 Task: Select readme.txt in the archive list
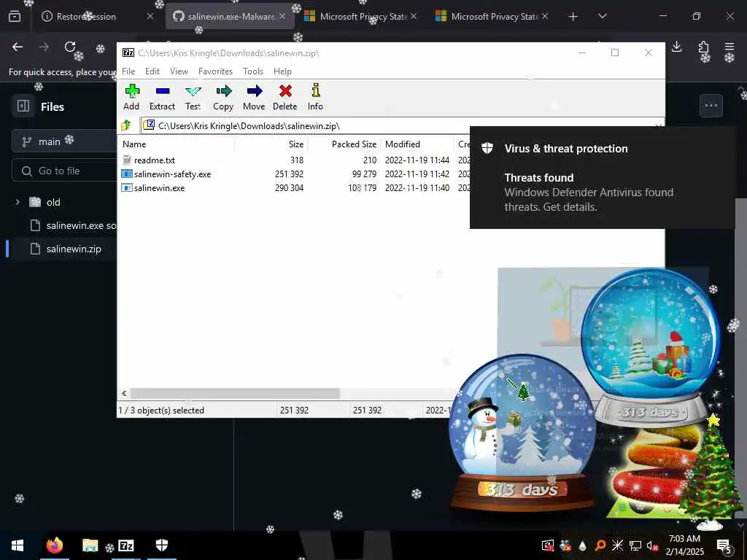[x=155, y=160]
